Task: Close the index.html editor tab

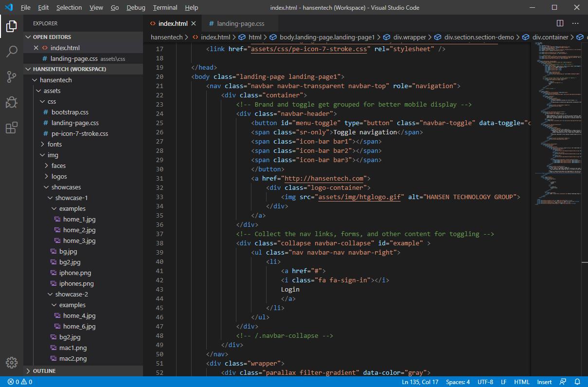Action: (193, 23)
